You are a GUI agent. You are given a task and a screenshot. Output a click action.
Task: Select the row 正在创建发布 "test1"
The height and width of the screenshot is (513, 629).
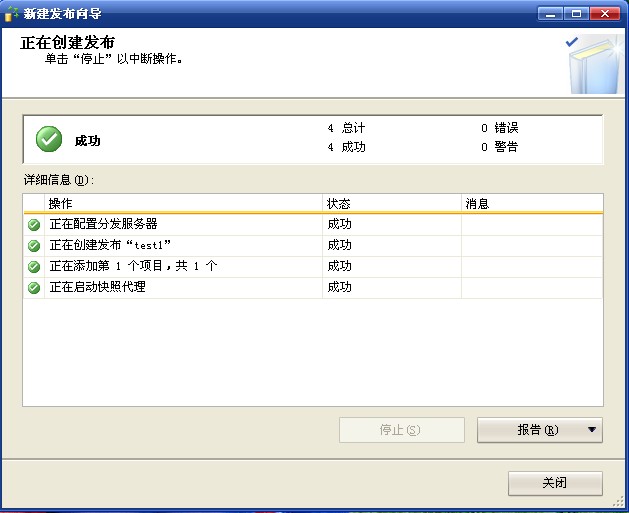coord(313,245)
